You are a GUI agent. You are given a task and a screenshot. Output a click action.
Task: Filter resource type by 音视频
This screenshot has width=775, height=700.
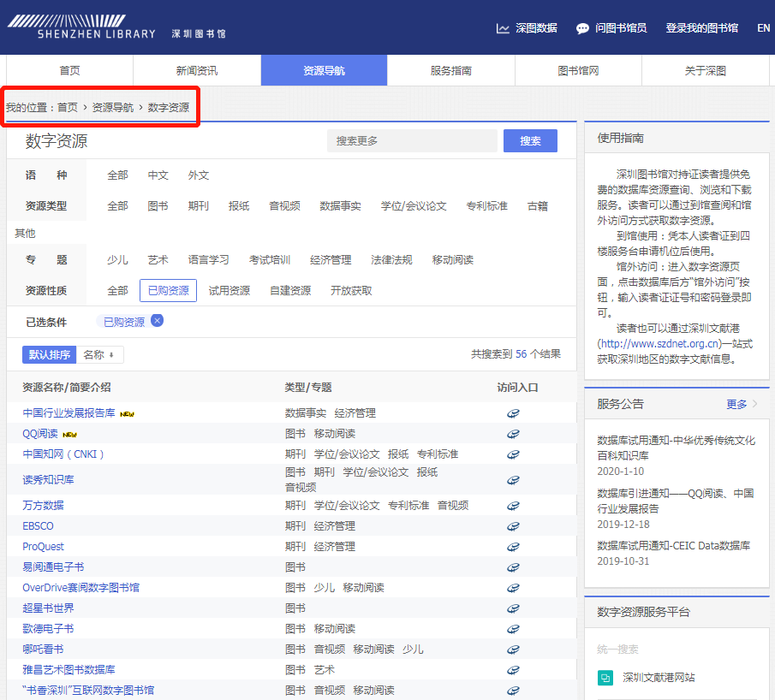click(x=284, y=206)
